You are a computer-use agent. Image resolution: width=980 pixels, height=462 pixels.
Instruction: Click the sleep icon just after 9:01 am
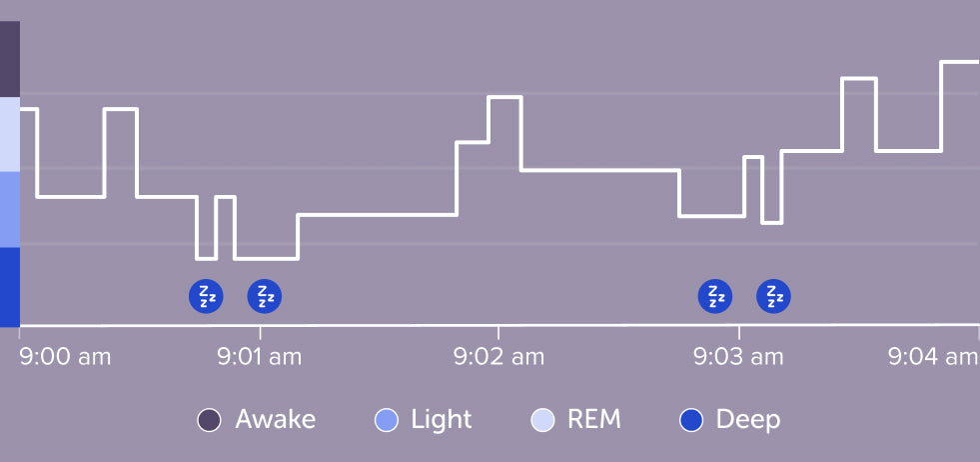pos(265,296)
